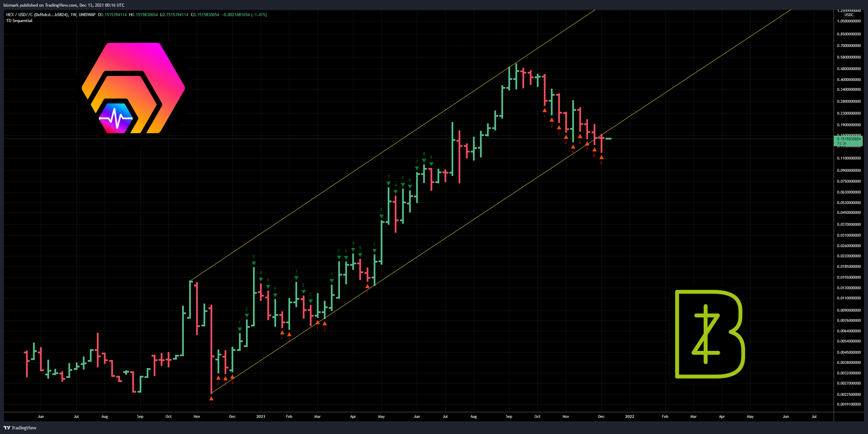Click the open value O0.1515394114

[112, 15]
